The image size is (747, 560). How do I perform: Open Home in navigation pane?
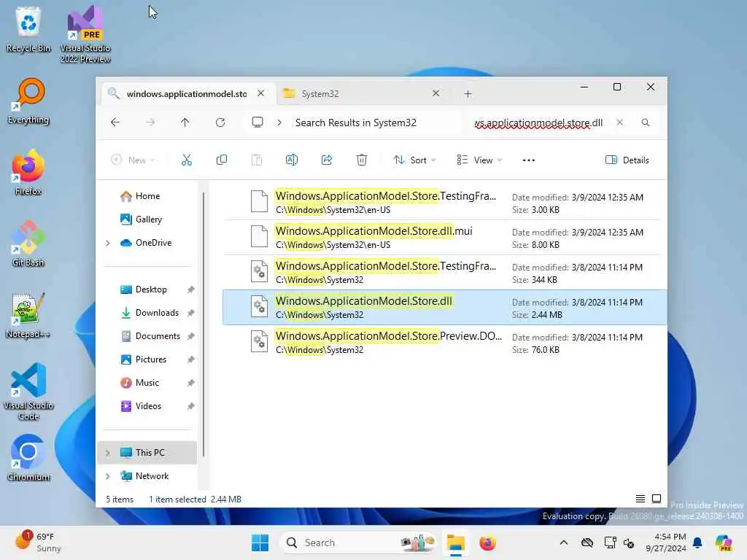pos(147,196)
